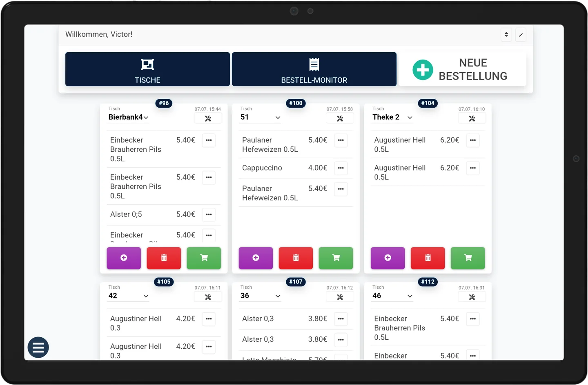Delete table 51 order with trash button
This screenshot has width=588, height=385.
click(296, 258)
